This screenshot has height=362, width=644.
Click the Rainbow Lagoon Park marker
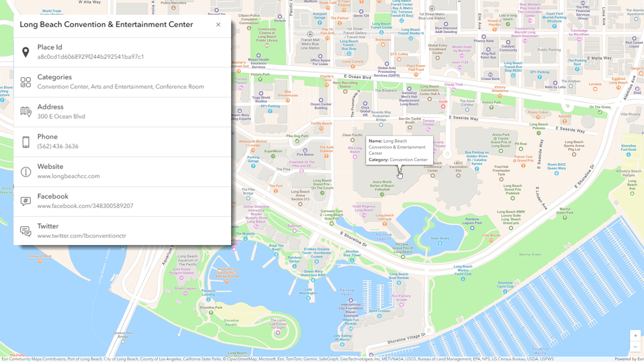(472, 228)
